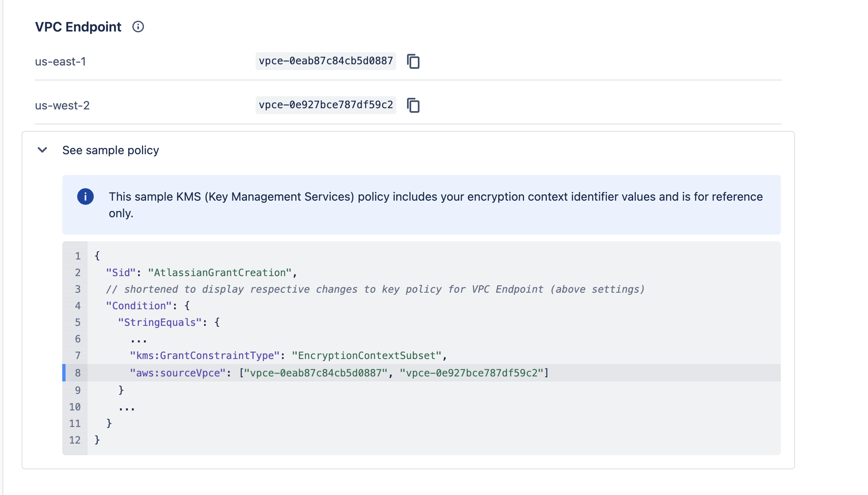Click "EncryptionContextSubset" value in code
The image size is (868, 495).
367,356
